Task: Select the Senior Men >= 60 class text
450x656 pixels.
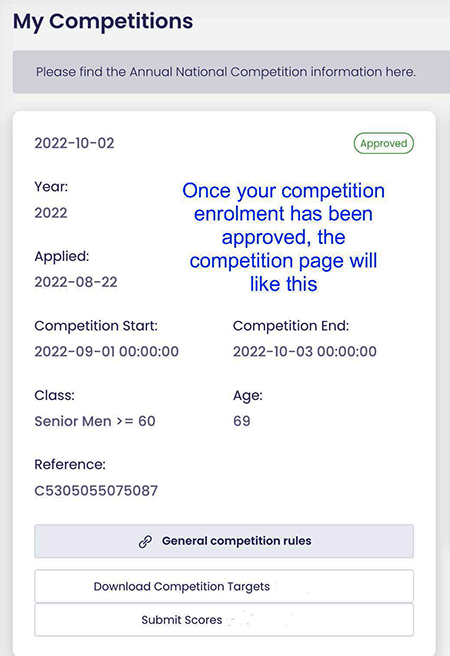Action: point(95,421)
